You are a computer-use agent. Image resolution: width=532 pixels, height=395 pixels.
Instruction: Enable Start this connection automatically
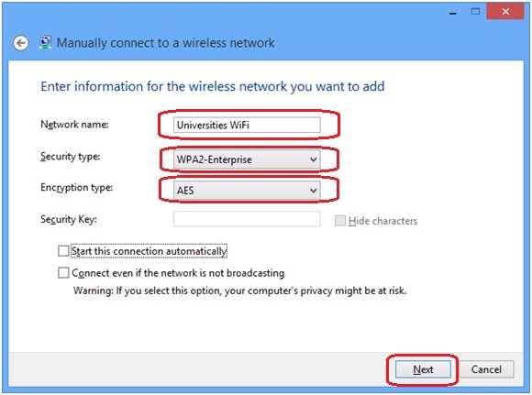(x=63, y=251)
